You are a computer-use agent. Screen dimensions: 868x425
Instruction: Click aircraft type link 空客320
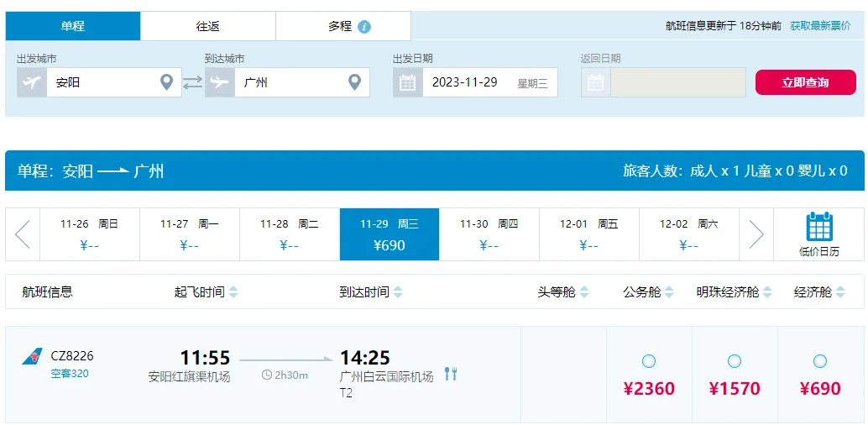pyautogui.click(x=70, y=374)
